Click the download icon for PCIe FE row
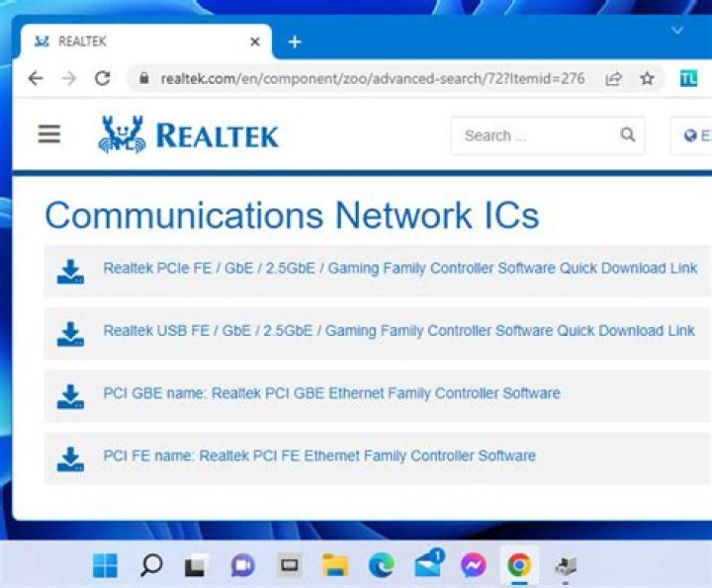Image resolution: width=712 pixels, height=588 pixels. click(70, 272)
